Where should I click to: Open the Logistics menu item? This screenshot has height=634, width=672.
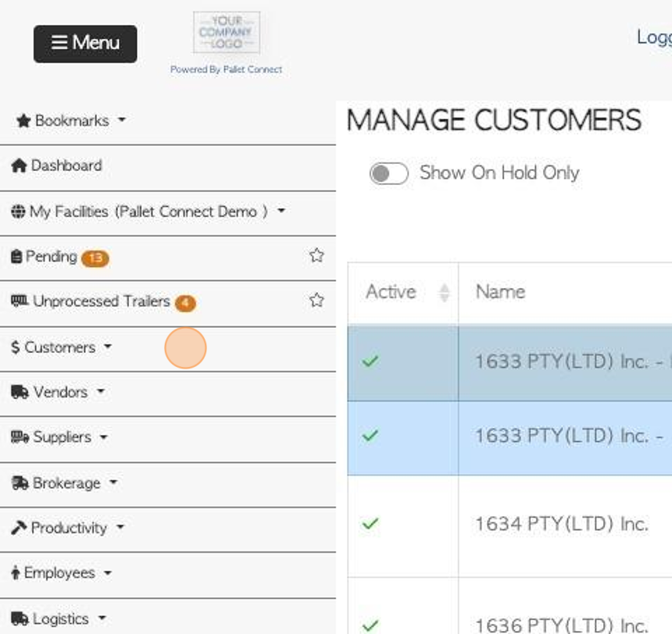coord(59,618)
